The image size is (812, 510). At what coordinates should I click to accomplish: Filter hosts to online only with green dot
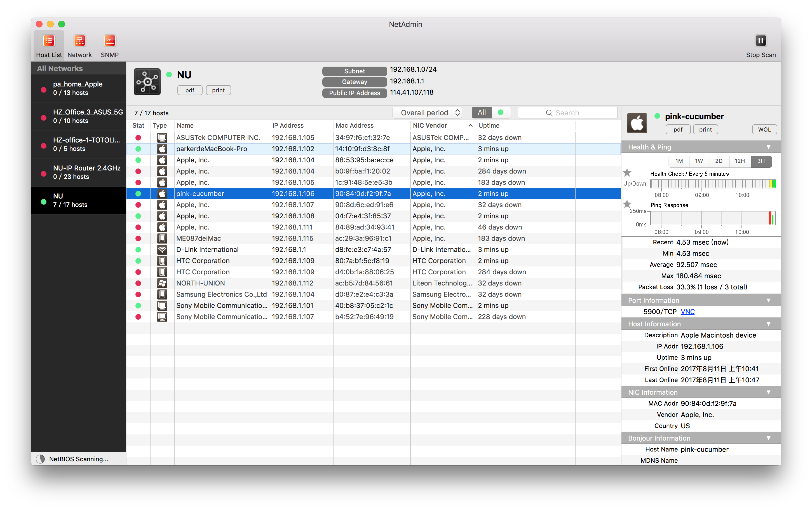501,113
